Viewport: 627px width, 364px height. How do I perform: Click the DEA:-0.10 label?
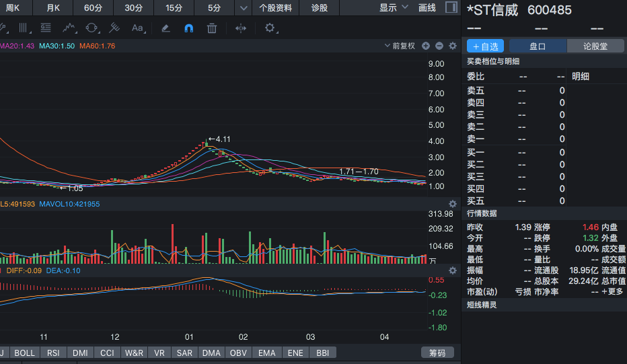click(x=63, y=270)
